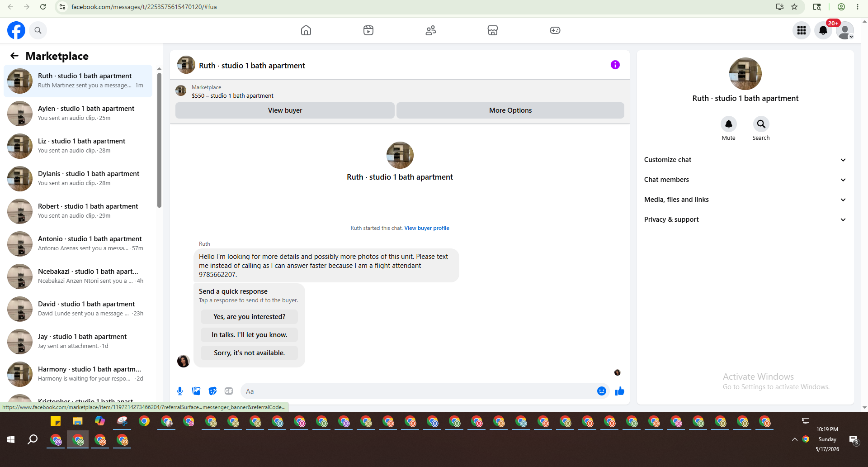Choose a sticker using the sticker icon

pos(212,391)
